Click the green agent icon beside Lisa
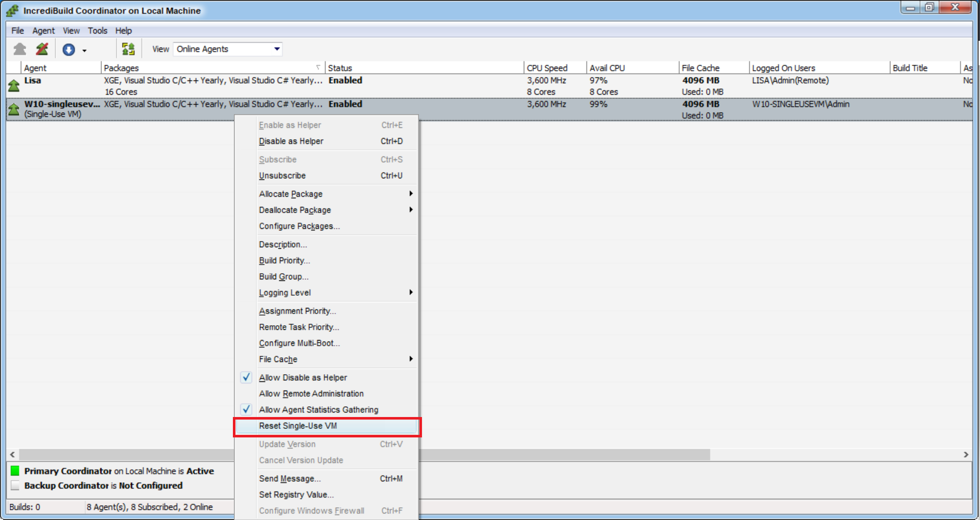980x520 pixels. [x=14, y=85]
